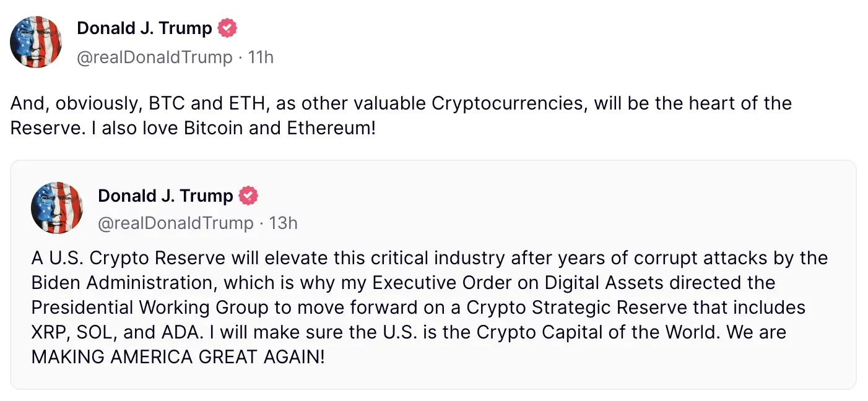Click the "MAKING AMERICA GREAT AGAIN!" text
The width and height of the screenshot is (868, 401).
[x=178, y=357]
